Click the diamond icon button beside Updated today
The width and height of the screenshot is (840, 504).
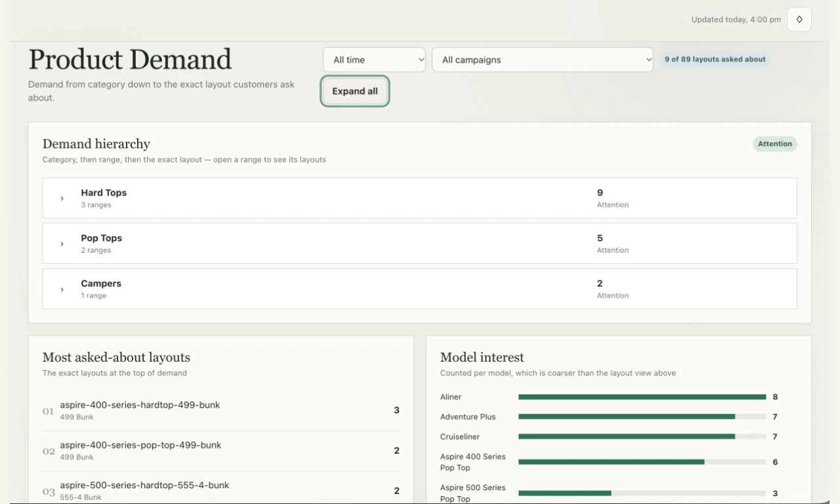coord(799,20)
